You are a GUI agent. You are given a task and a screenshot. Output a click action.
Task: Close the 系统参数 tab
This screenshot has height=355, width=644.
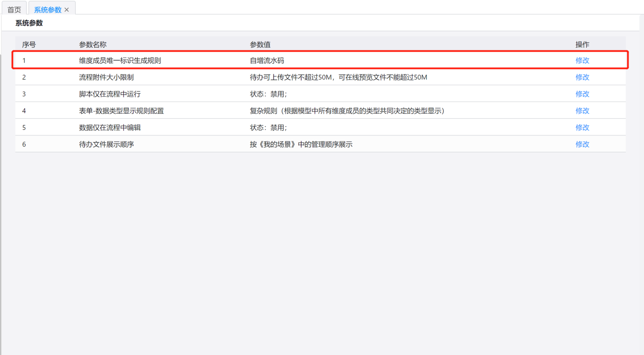[67, 10]
